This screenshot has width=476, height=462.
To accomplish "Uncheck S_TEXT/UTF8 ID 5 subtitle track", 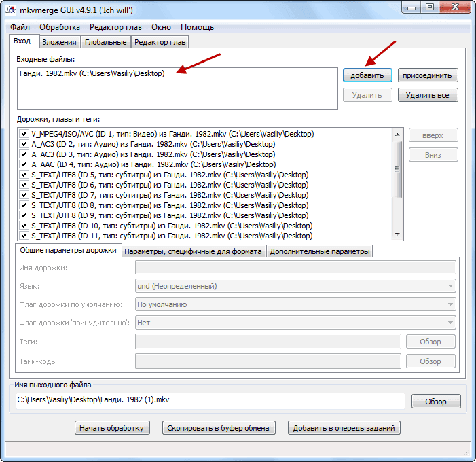I will tap(24, 175).
